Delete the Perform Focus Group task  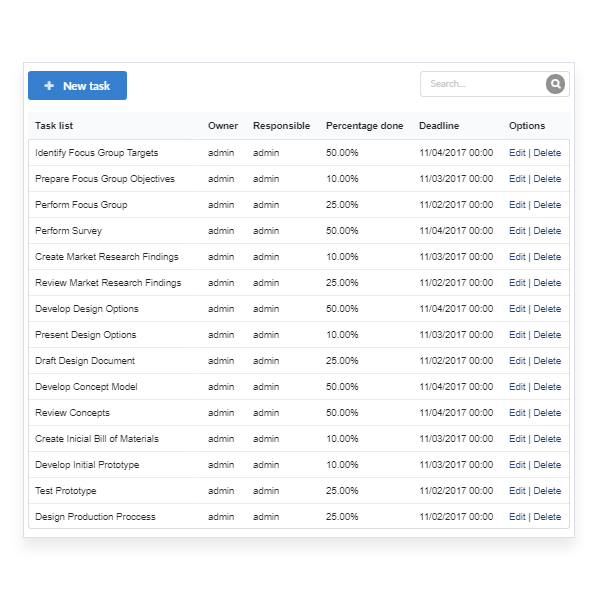click(547, 205)
